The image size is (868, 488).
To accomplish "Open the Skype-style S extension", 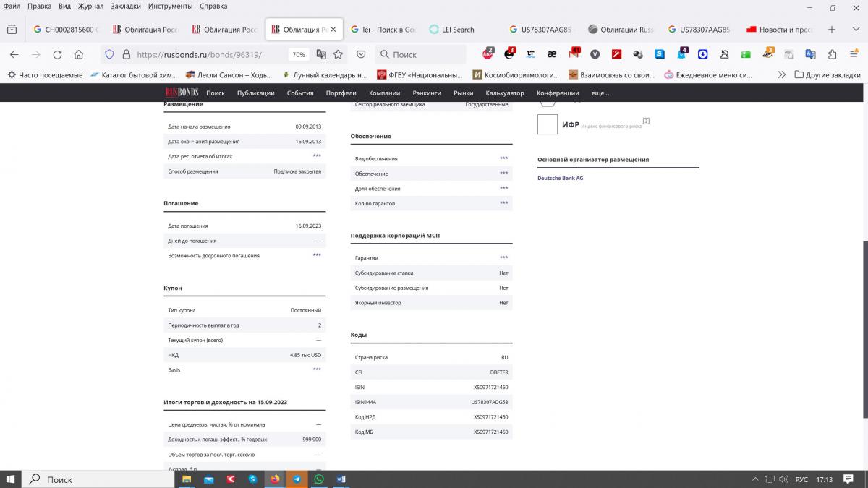I will point(660,53).
